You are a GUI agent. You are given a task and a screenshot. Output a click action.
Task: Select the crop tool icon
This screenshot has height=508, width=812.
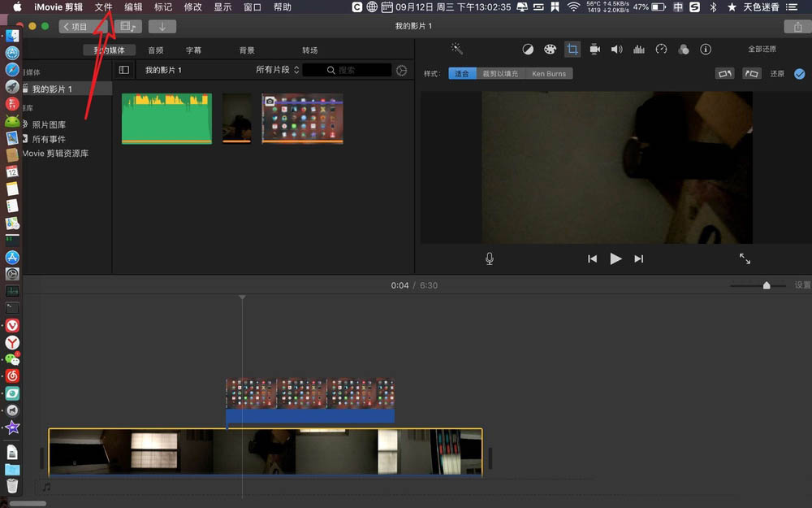(572, 50)
